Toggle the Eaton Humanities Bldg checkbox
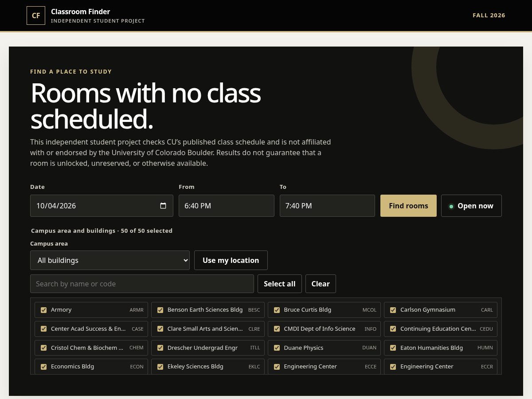Screen dimensions: 532x399 click(393, 348)
